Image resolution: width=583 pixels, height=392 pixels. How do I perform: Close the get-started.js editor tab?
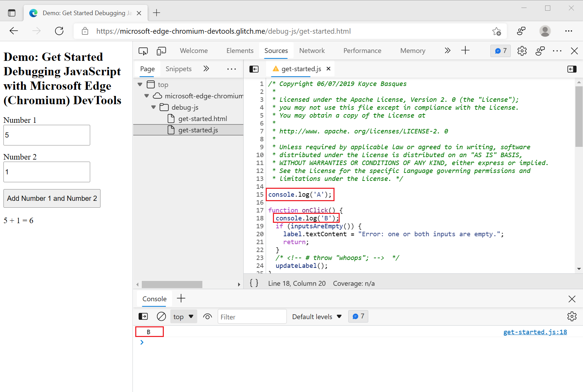(328, 69)
